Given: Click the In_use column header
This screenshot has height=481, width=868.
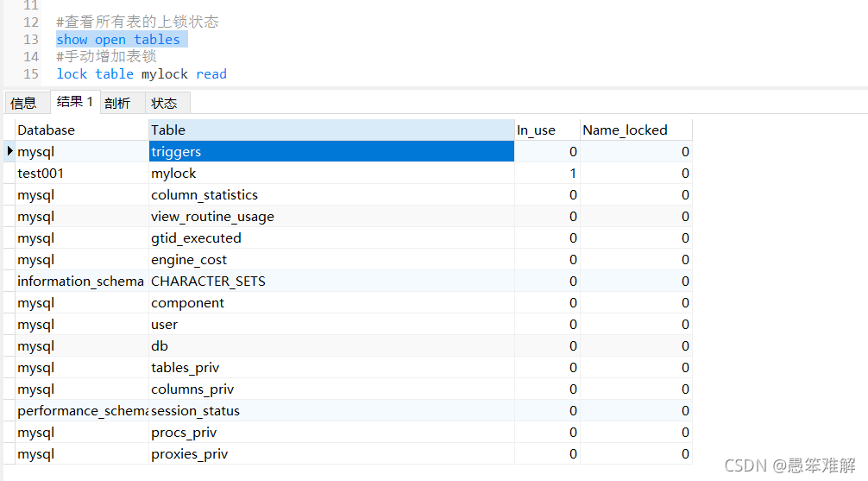Looking at the screenshot, I should click(x=547, y=130).
